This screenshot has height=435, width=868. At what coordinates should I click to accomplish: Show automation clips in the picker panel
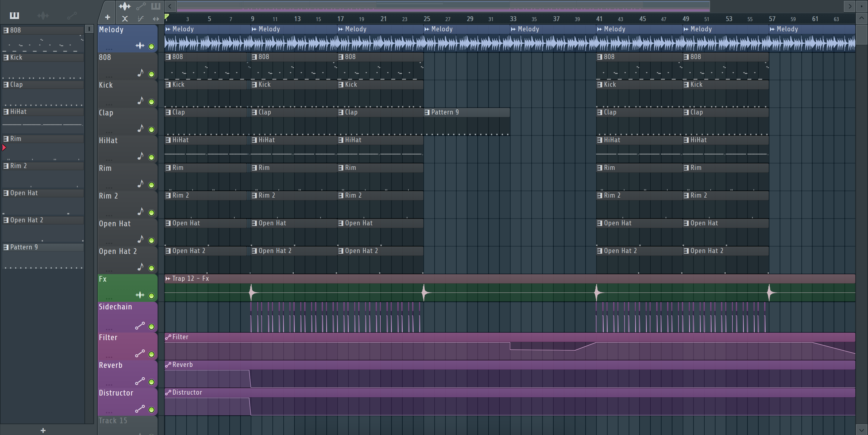click(72, 15)
